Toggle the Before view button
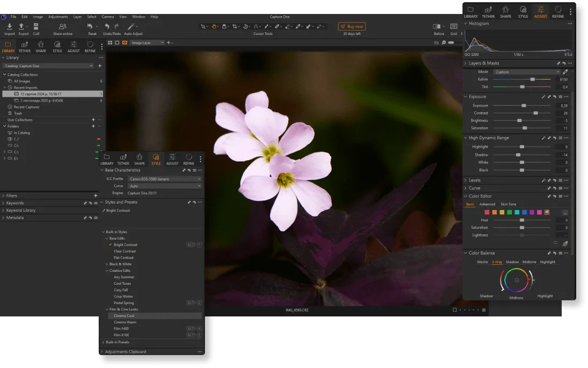Image resolution: width=588 pixels, height=368 pixels. tap(437, 26)
